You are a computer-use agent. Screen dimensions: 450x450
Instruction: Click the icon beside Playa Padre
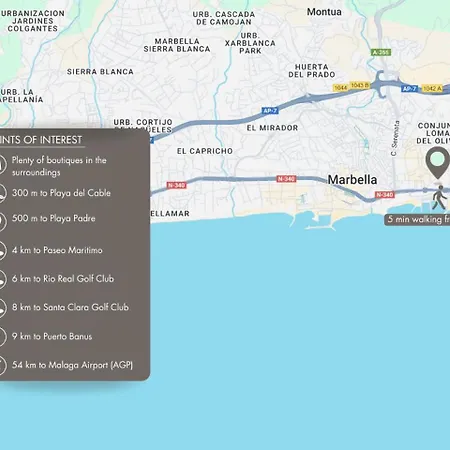[x=3, y=221]
